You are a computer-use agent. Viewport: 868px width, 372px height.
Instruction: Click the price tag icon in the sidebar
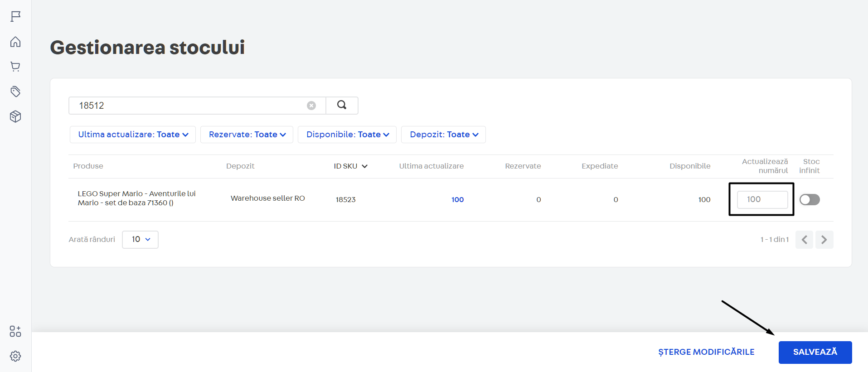pos(15,92)
